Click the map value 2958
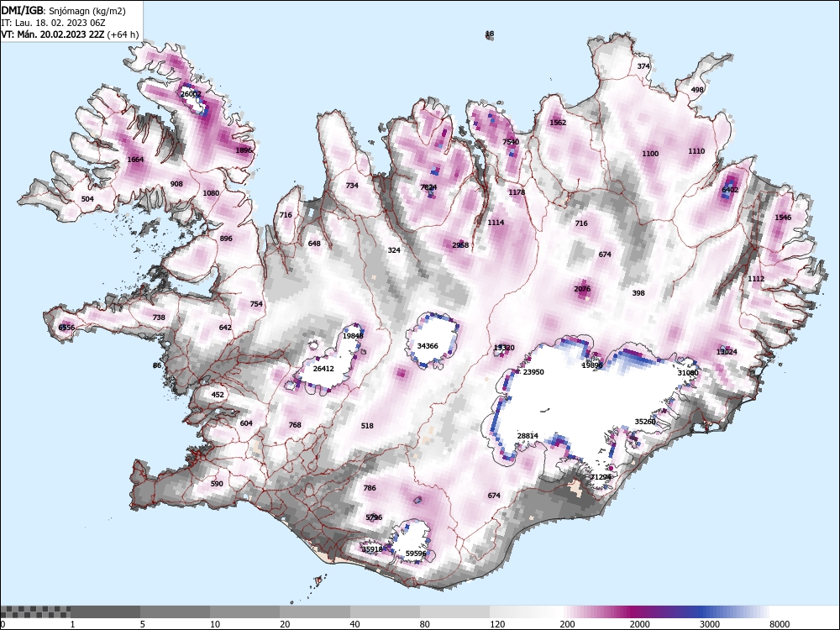The image size is (840, 630). [x=460, y=245]
